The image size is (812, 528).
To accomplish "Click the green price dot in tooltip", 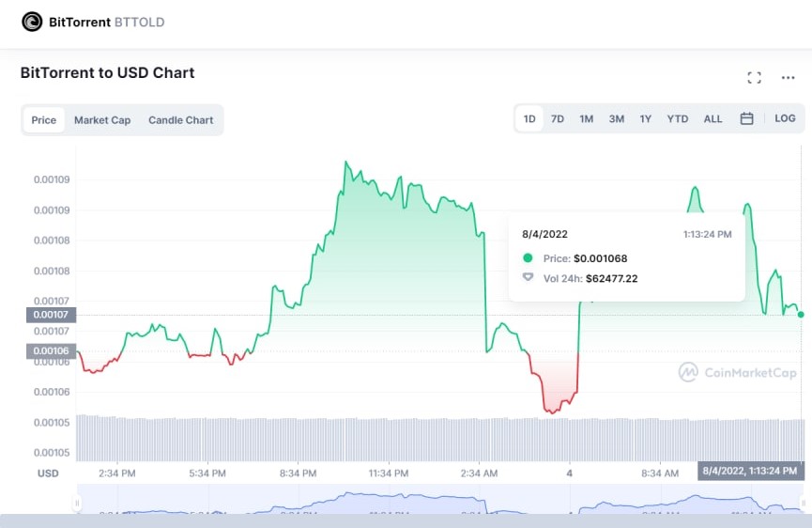I will click(x=528, y=257).
